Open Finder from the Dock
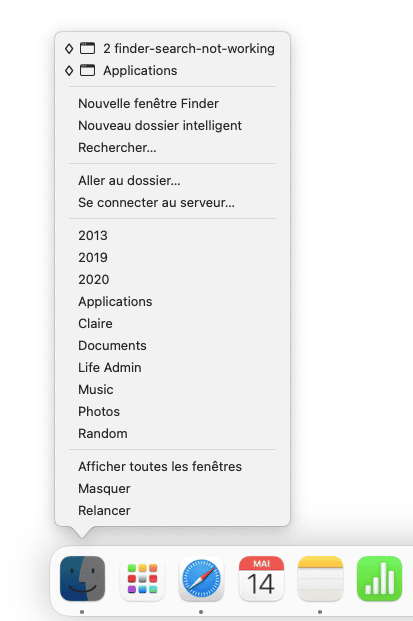 click(x=82, y=579)
